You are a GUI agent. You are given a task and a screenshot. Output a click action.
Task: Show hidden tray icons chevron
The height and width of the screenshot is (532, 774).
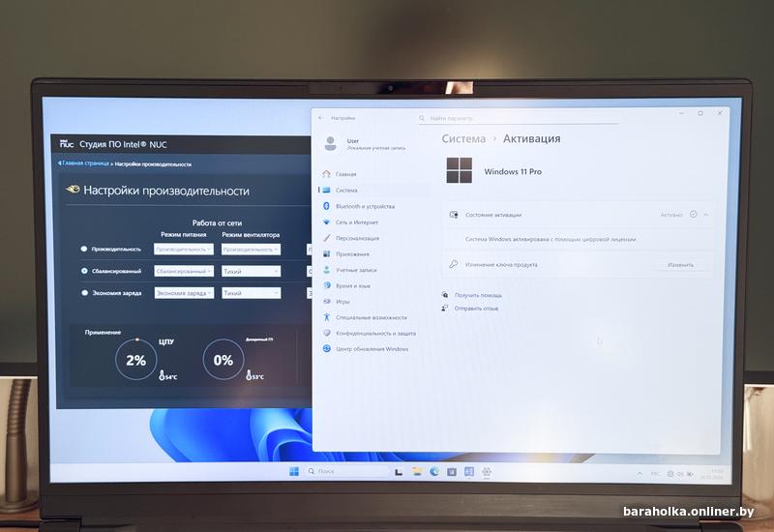(640, 474)
